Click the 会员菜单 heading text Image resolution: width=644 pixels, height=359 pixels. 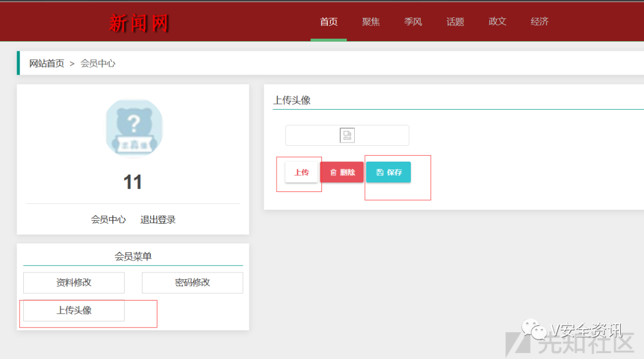coord(133,256)
